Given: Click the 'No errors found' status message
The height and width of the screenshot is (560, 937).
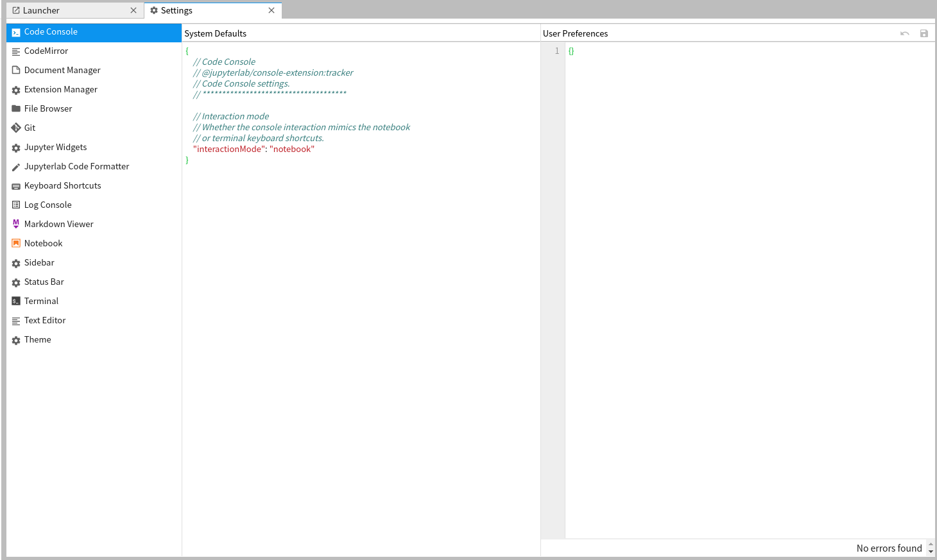Looking at the screenshot, I should (x=890, y=548).
